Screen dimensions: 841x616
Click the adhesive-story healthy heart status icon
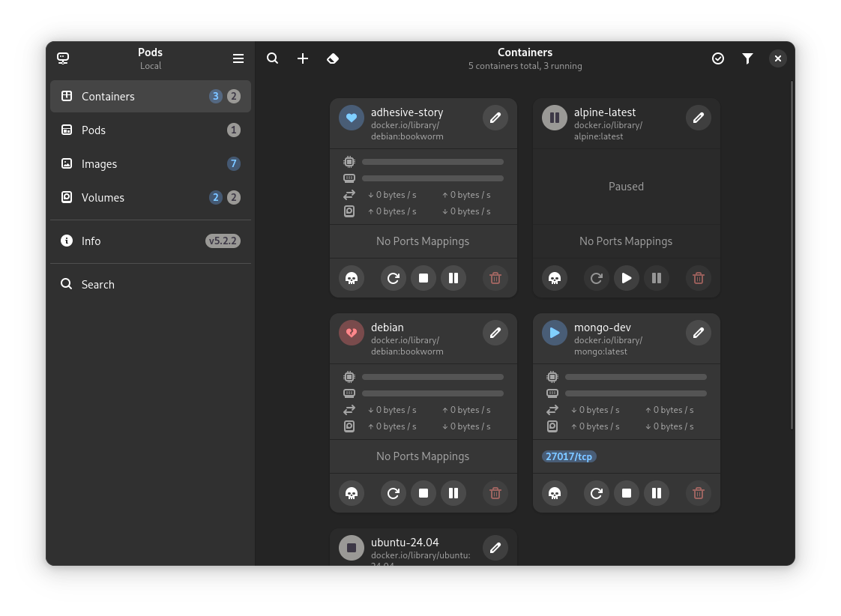click(x=352, y=118)
